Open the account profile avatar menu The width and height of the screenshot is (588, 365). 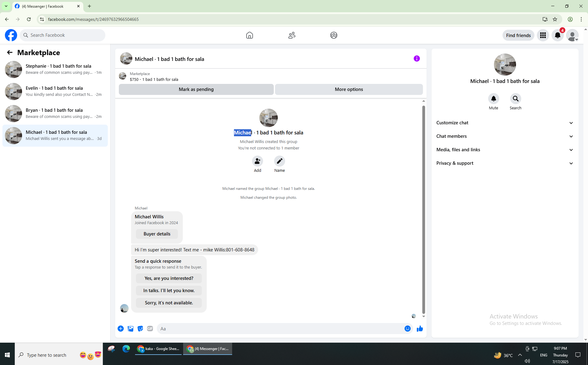[x=572, y=35]
